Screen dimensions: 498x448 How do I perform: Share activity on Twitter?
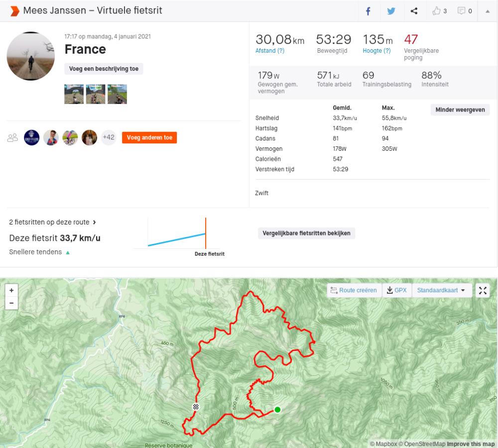391,11
